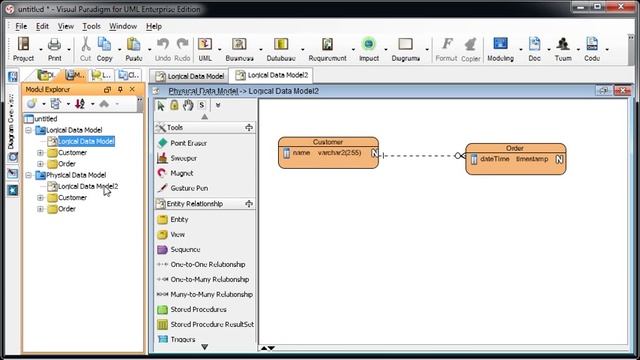Viewport: 640px width, 360px height.
Task: Open the Team toolbar button
Action: point(563,49)
